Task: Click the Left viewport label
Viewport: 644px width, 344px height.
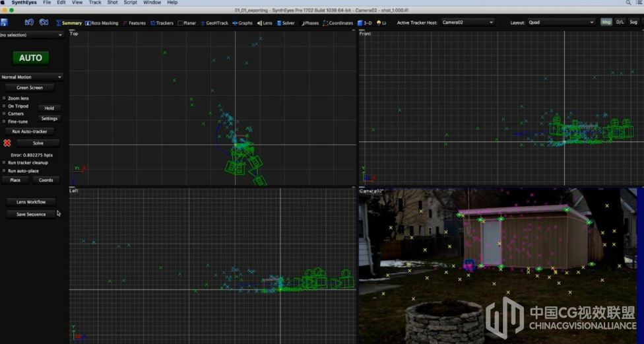Action: (74, 191)
